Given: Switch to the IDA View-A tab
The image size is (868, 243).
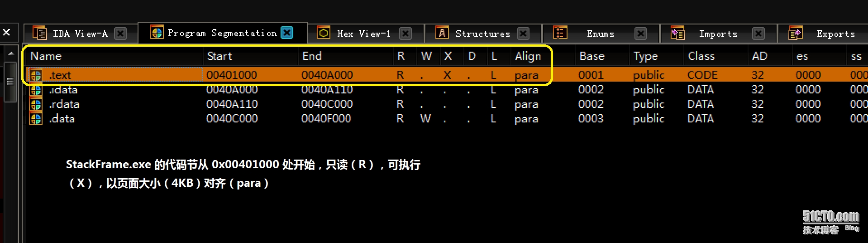Looking at the screenshot, I should (80, 34).
